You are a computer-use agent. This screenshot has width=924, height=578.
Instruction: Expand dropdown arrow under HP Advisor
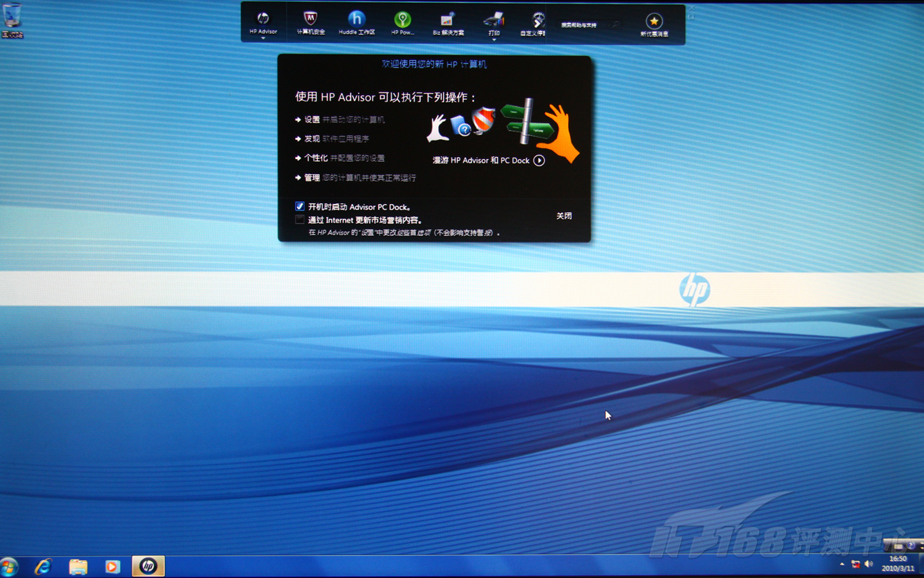263,38
